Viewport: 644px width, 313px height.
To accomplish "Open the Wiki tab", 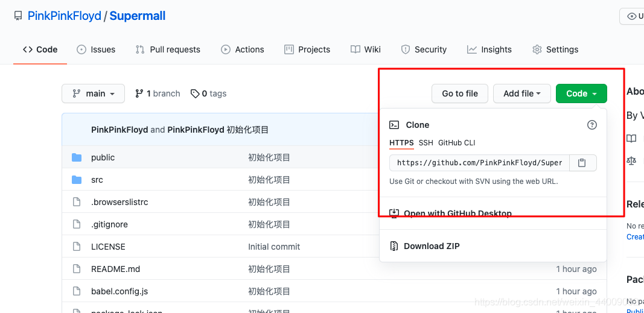I will click(366, 49).
